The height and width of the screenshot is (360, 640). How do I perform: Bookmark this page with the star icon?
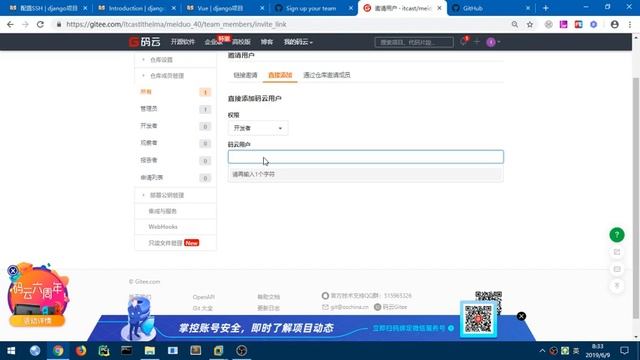530,24
